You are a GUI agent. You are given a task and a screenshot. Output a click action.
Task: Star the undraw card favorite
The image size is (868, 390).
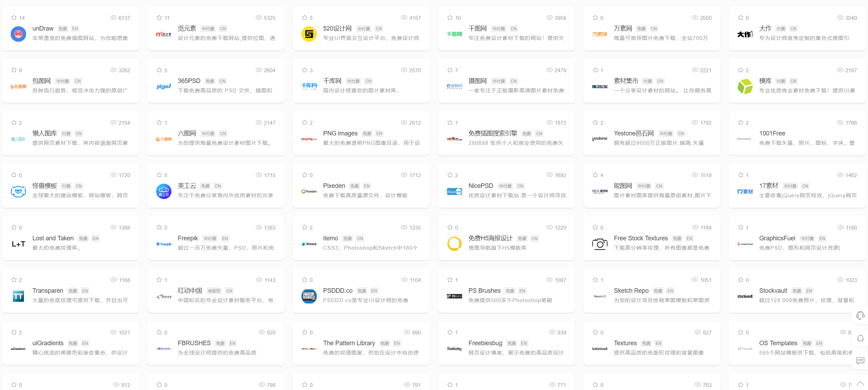click(x=14, y=17)
